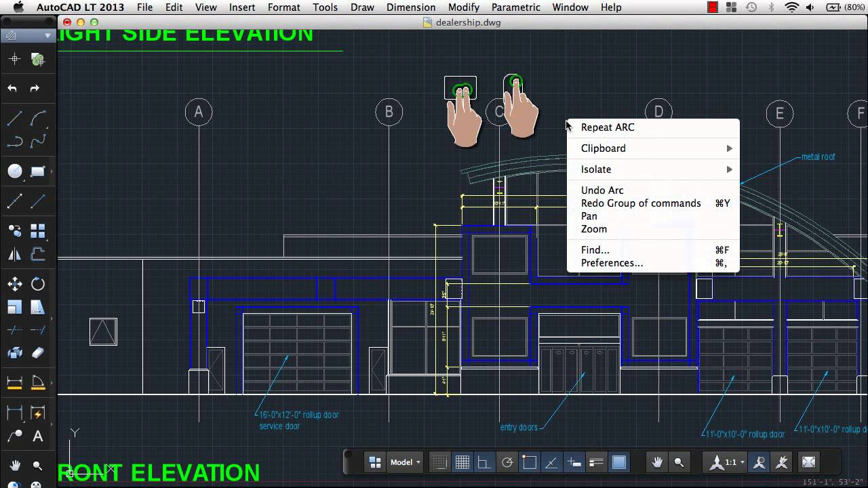
Task: Select the Stretch tool
Action: click(x=38, y=308)
